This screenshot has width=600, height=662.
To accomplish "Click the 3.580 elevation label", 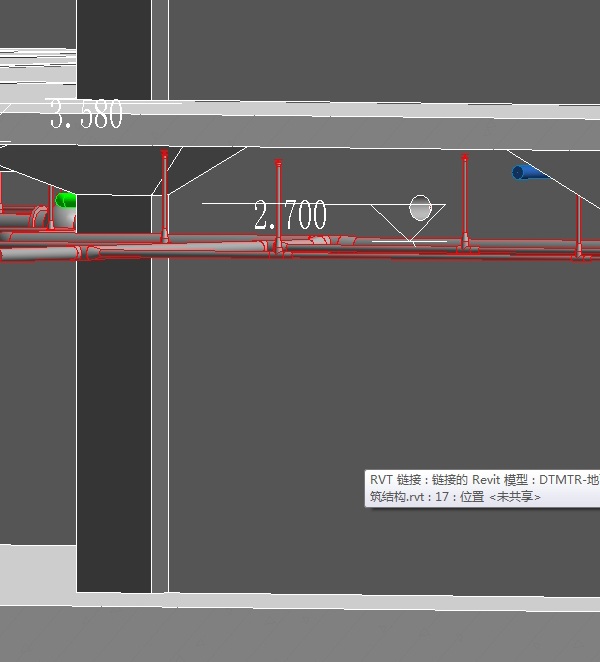I will [x=86, y=115].
